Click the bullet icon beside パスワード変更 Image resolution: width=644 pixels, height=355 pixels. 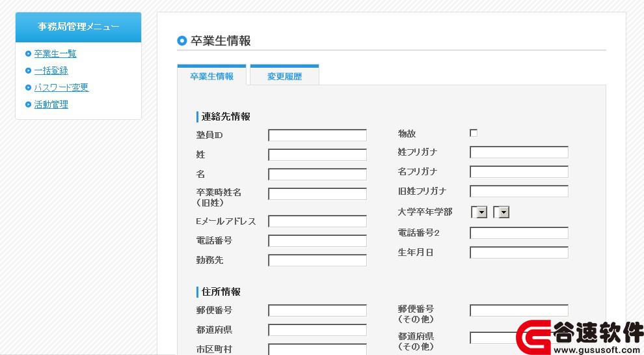[x=28, y=87]
